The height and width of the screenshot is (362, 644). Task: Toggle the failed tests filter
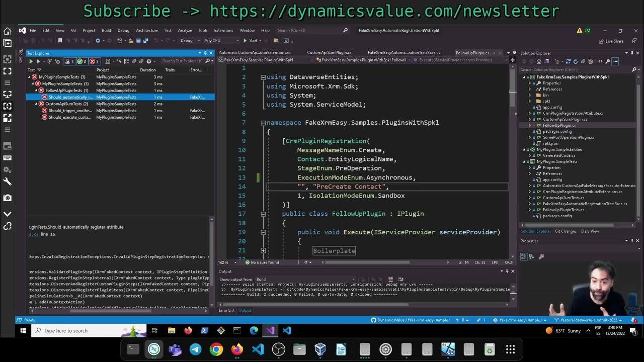coord(95,61)
